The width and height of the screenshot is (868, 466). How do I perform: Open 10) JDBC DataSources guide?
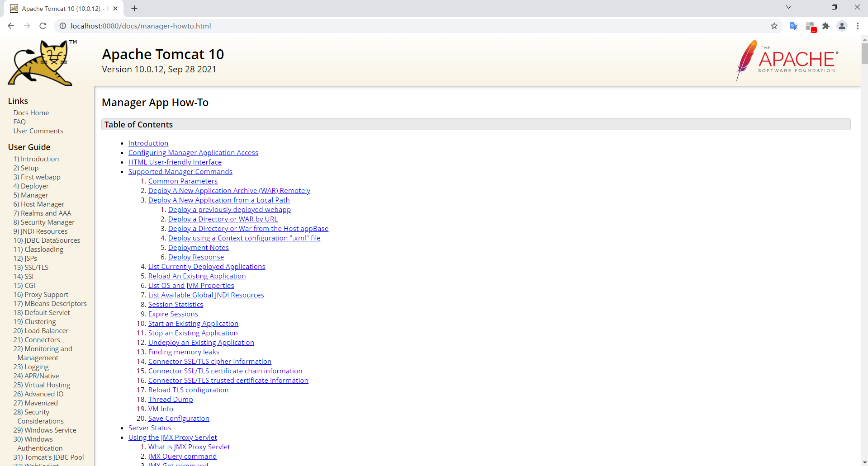click(x=47, y=240)
